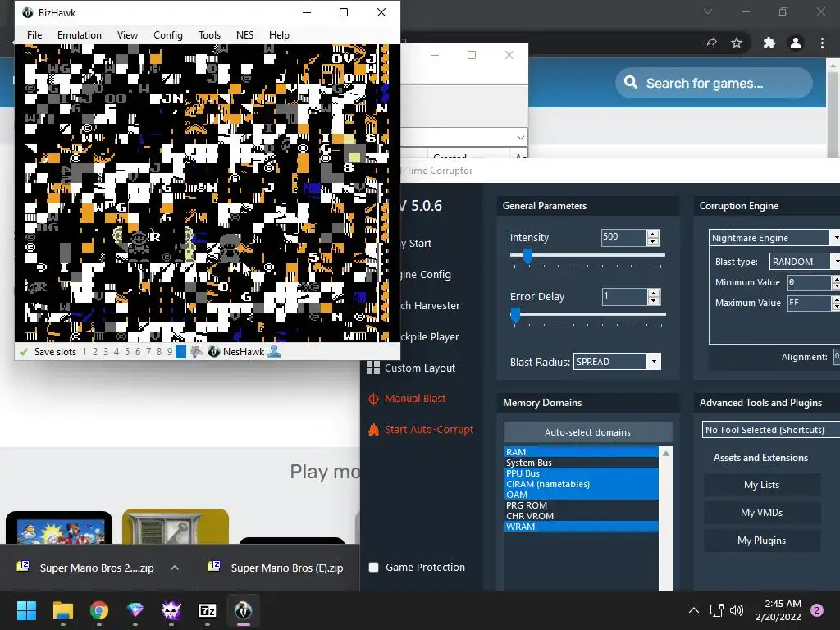Click the Auto-select domains button
This screenshot has height=630, width=840.
pyautogui.click(x=587, y=432)
